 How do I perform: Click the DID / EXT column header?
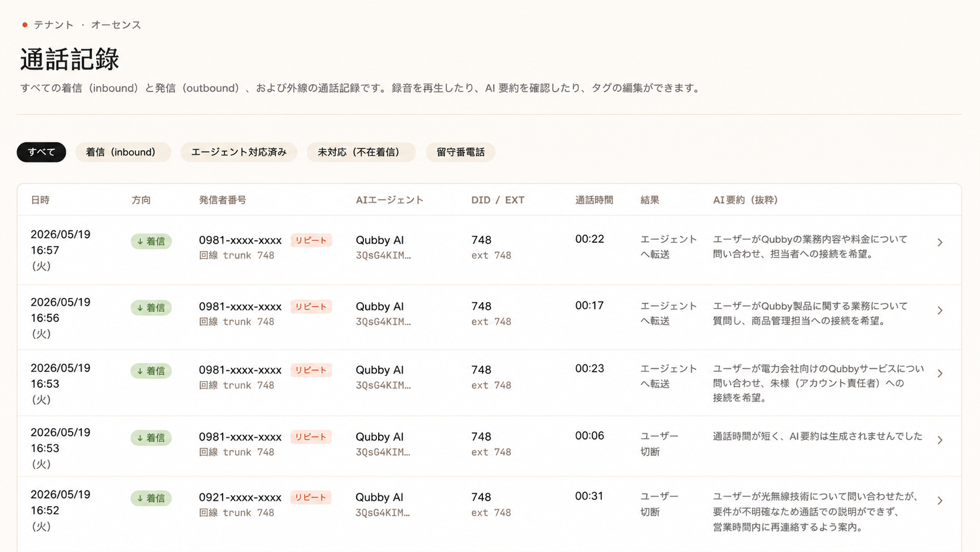[x=498, y=200]
